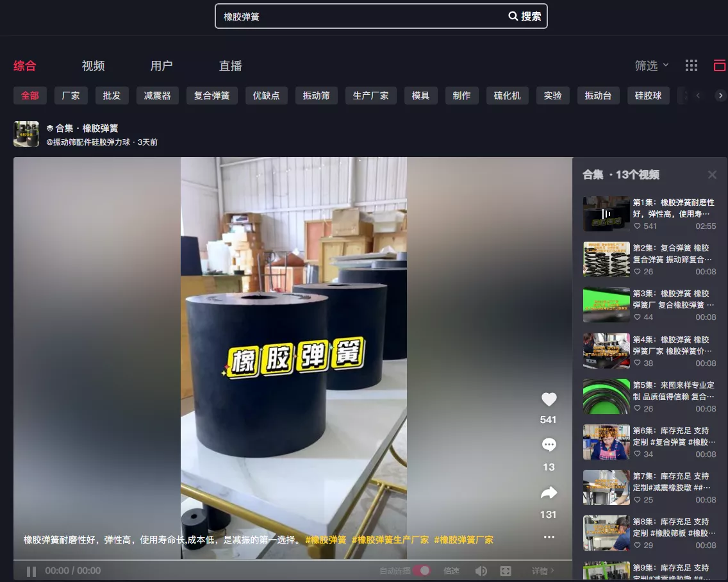Click the main video frame
The width and height of the screenshot is (728, 582).
click(x=294, y=358)
